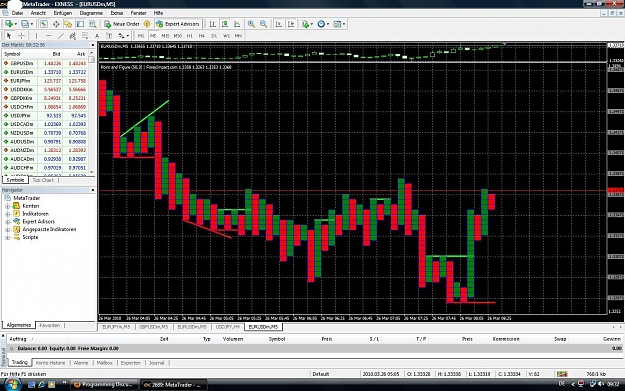Select the equidistant channel tool
The height and width of the screenshot is (391, 625).
[73, 36]
